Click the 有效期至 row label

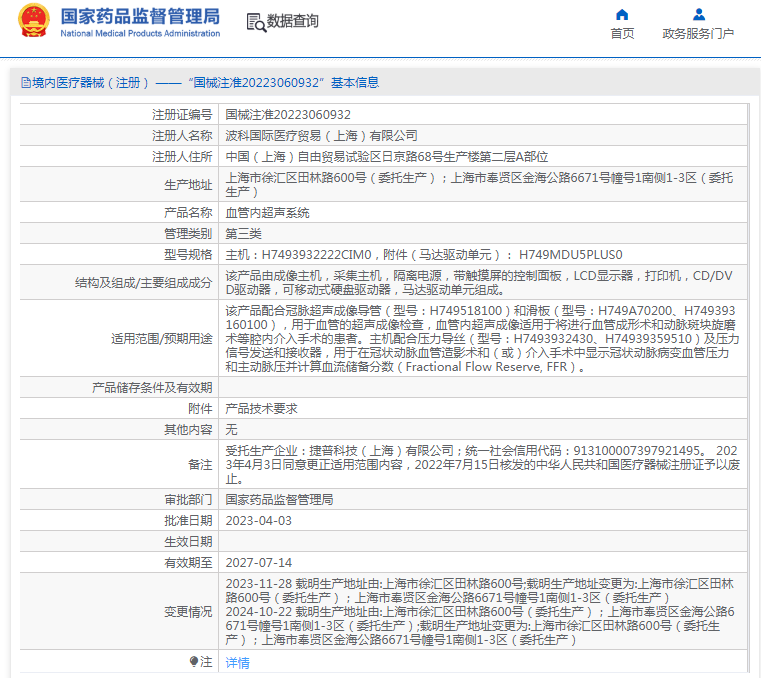point(188,562)
